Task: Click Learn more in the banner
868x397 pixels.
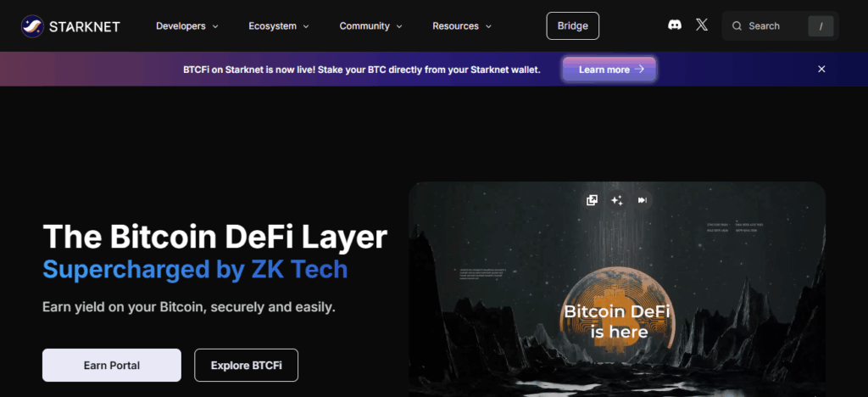Action: pos(609,70)
